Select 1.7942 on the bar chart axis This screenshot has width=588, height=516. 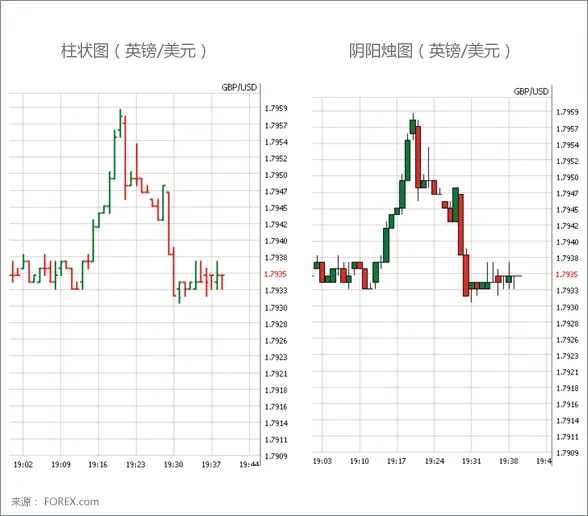[276, 225]
